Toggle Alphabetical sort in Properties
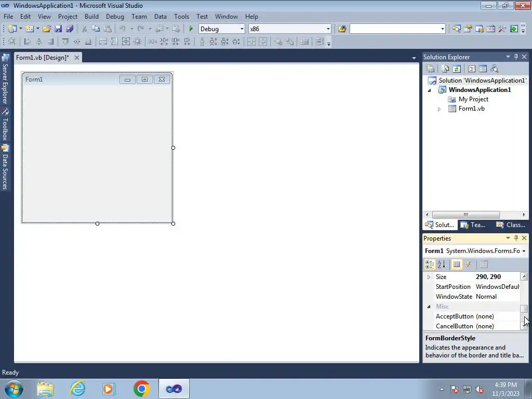This screenshot has width=532, height=399. [442, 264]
